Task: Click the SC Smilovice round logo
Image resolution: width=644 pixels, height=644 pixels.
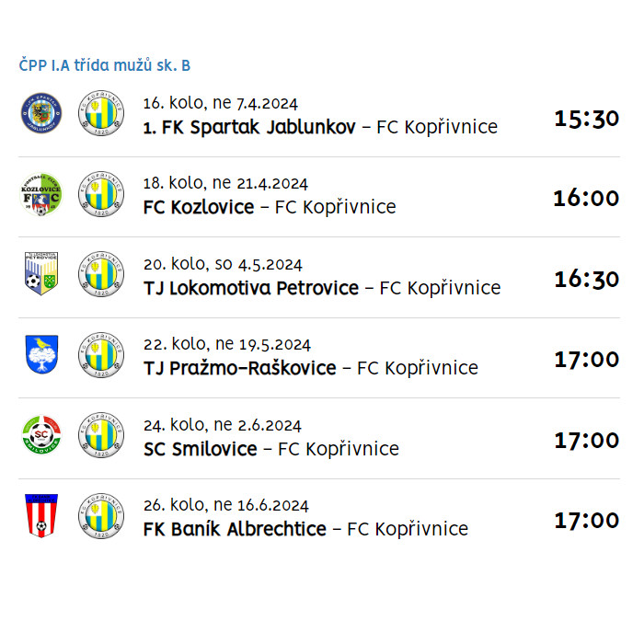Action: tap(41, 434)
